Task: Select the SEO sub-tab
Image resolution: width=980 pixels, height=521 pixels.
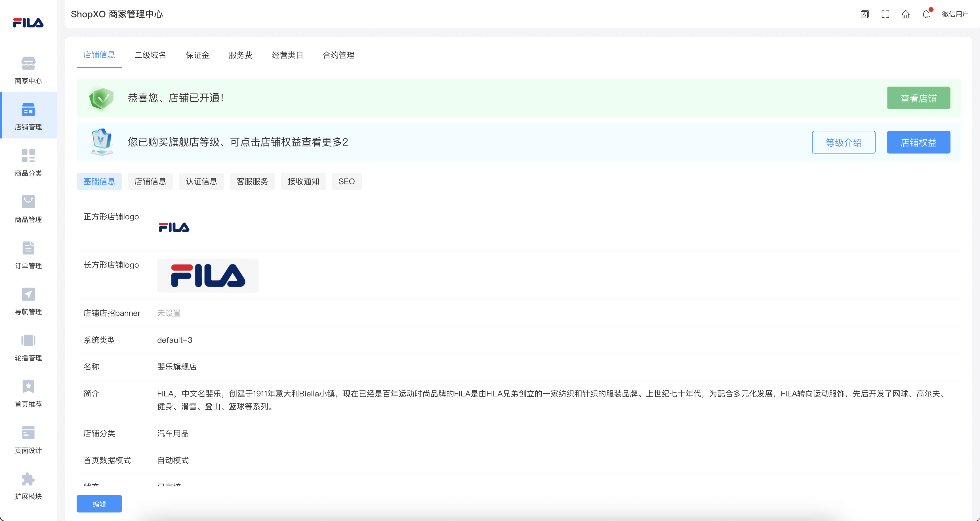Action: tap(347, 181)
